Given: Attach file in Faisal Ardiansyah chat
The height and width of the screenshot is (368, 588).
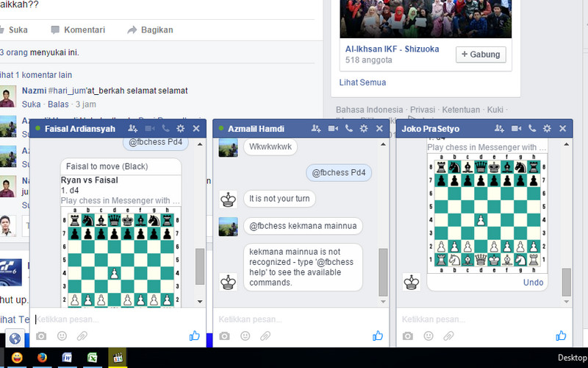Looking at the screenshot, I should click(x=82, y=336).
